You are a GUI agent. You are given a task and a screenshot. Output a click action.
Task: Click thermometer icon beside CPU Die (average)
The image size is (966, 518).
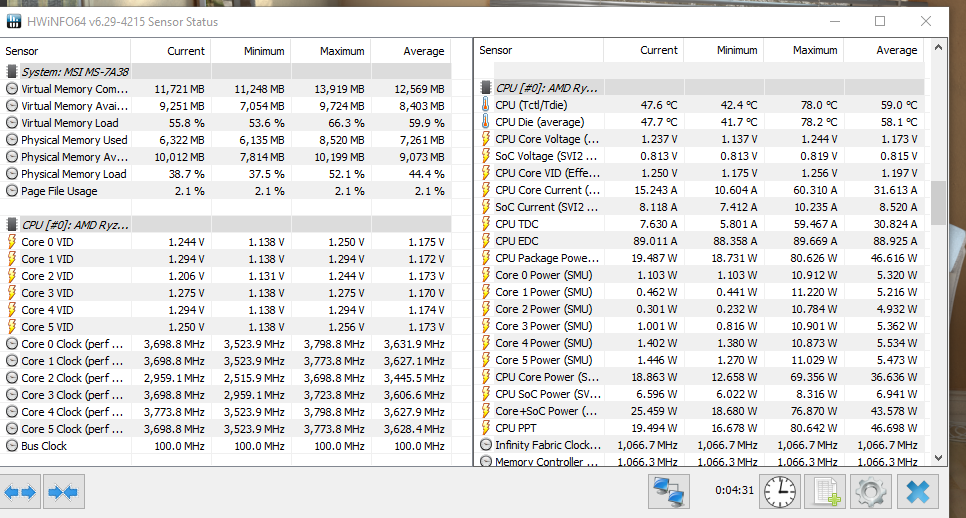click(485, 122)
